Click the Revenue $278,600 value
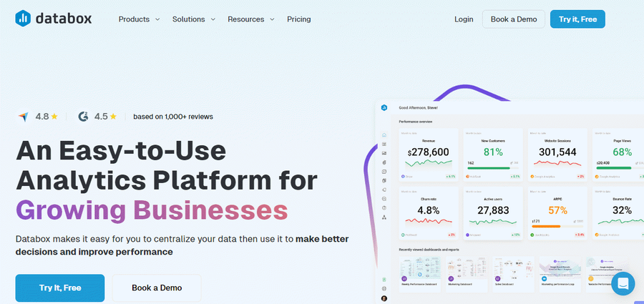644x304 pixels. [x=429, y=152]
